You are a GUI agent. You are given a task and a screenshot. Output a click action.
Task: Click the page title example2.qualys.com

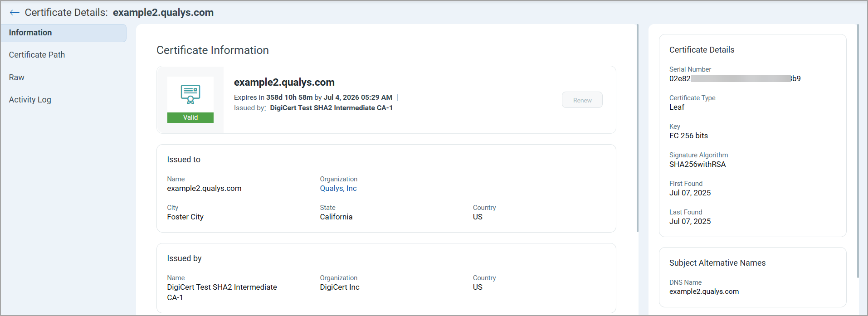tap(163, 13)
